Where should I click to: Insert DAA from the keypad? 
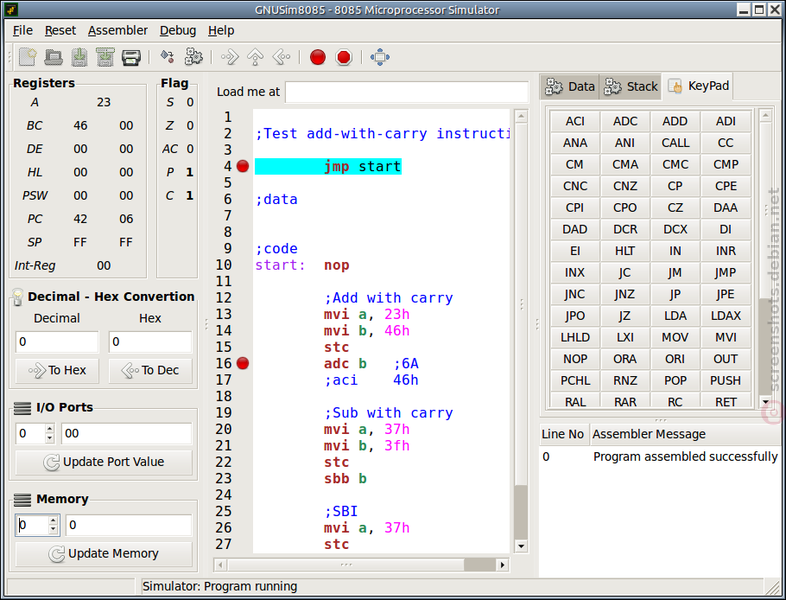[725, 208]
